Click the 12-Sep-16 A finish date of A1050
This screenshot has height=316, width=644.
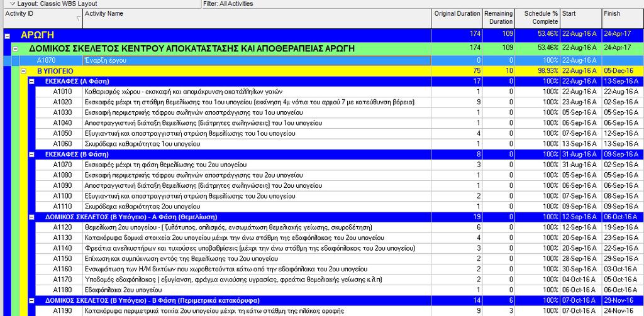click(x=621, y=133)
